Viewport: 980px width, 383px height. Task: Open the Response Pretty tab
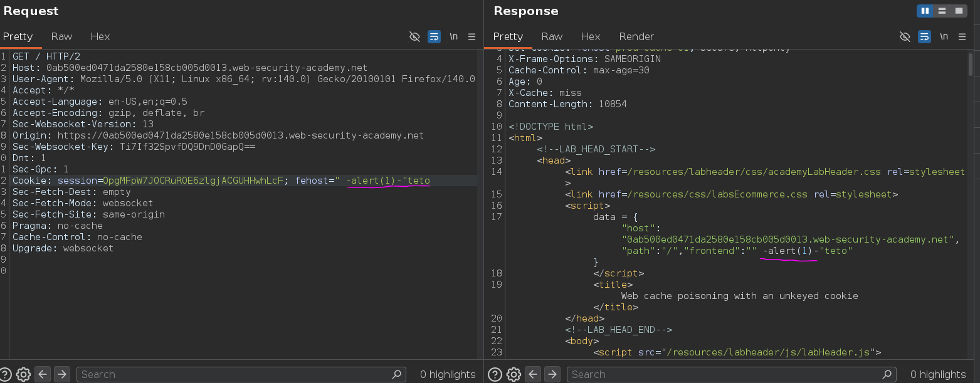[x=508, y=36]
